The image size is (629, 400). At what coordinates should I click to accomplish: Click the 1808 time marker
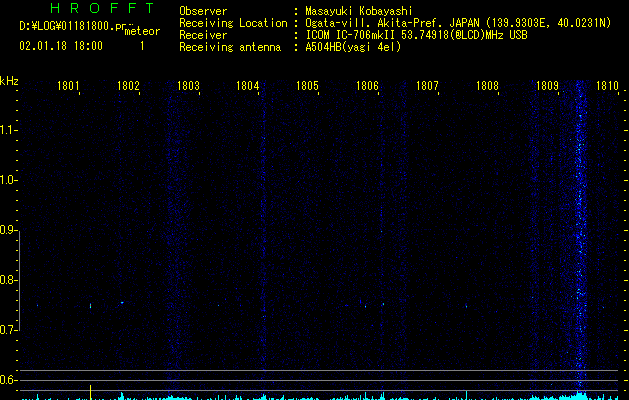pyautogui.click(x=487, y=86)
